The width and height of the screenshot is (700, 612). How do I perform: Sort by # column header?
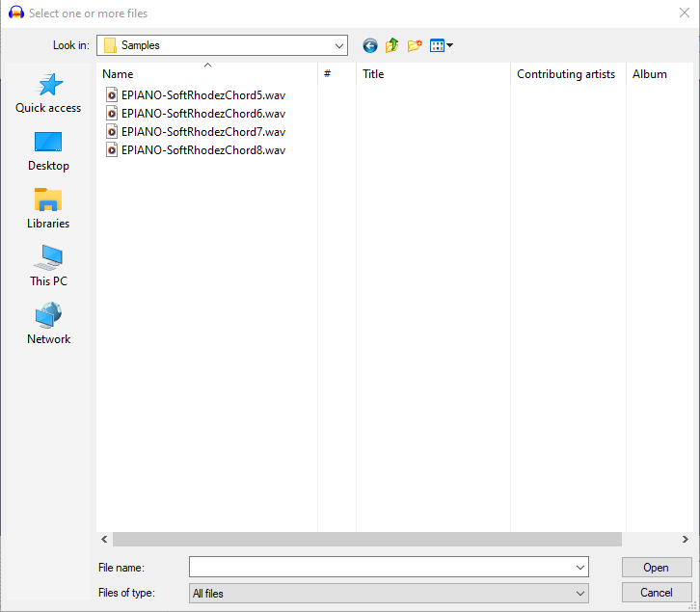[337, 74]
